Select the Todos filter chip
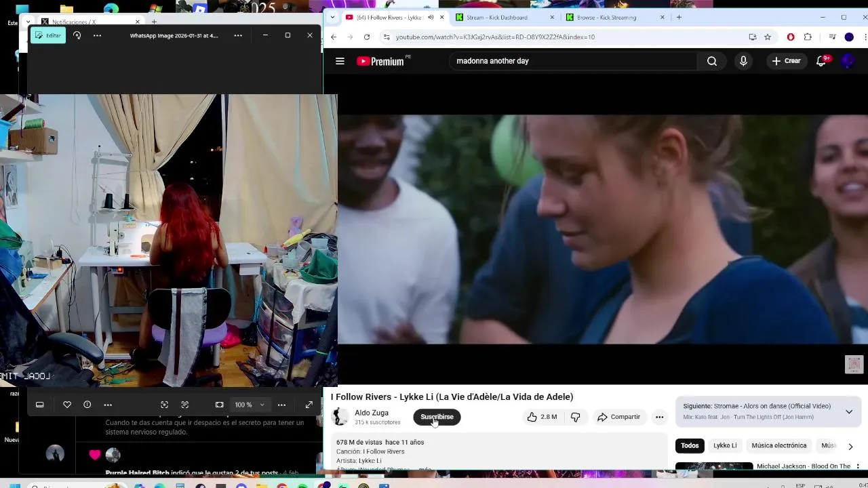The height and width of the screenshot is (488, 868). click(x=690, y=445)
